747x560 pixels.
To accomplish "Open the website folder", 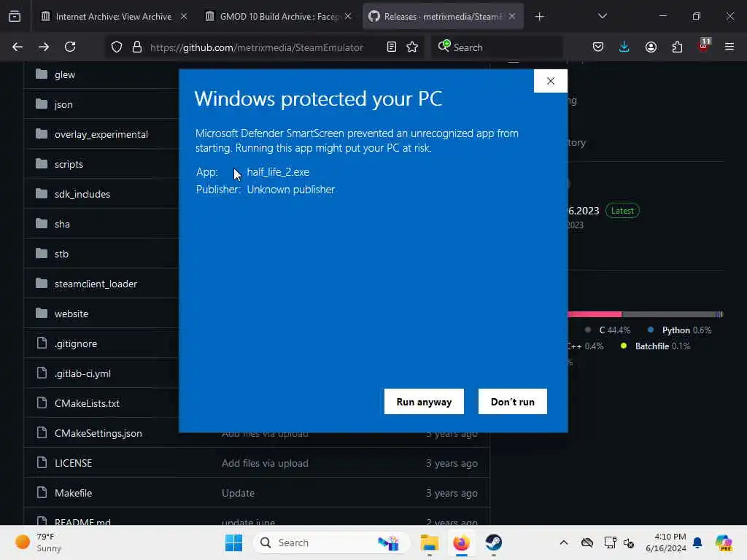I will pos(71,314).
